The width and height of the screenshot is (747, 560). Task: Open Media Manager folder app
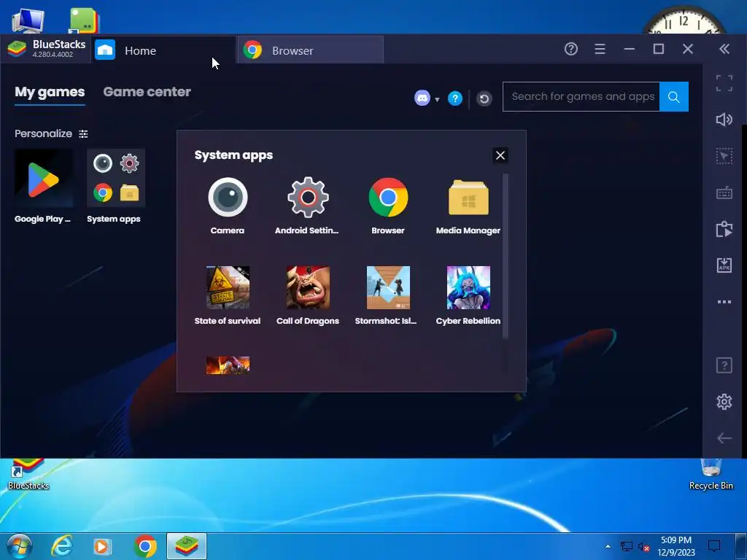click(x=468, y=197)
